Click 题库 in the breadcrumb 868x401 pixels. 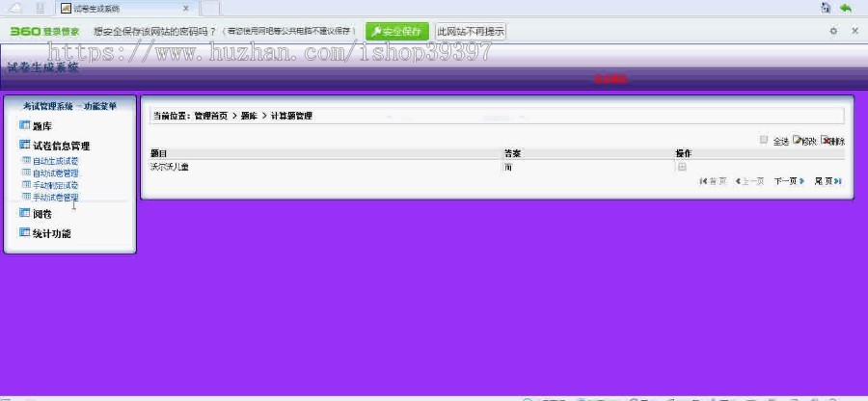tap(249, 116)
